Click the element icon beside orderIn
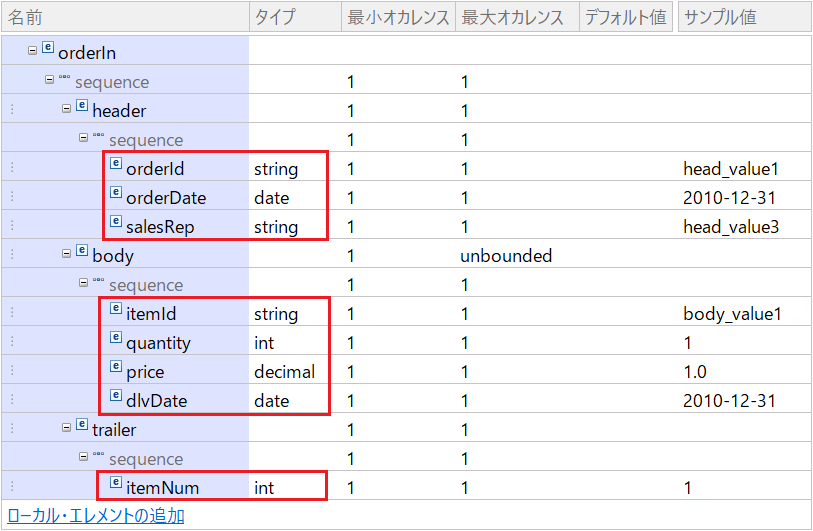 click(x=48, y=47)
